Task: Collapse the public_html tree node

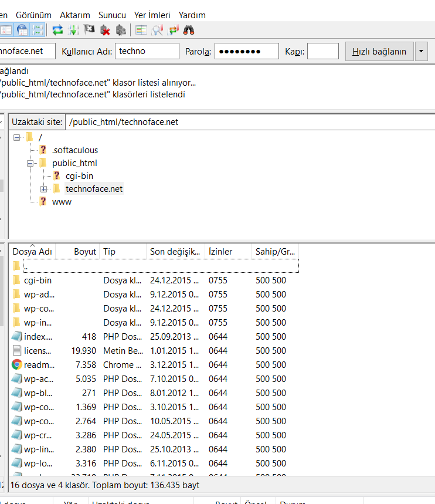Action: tap(30, 163)
